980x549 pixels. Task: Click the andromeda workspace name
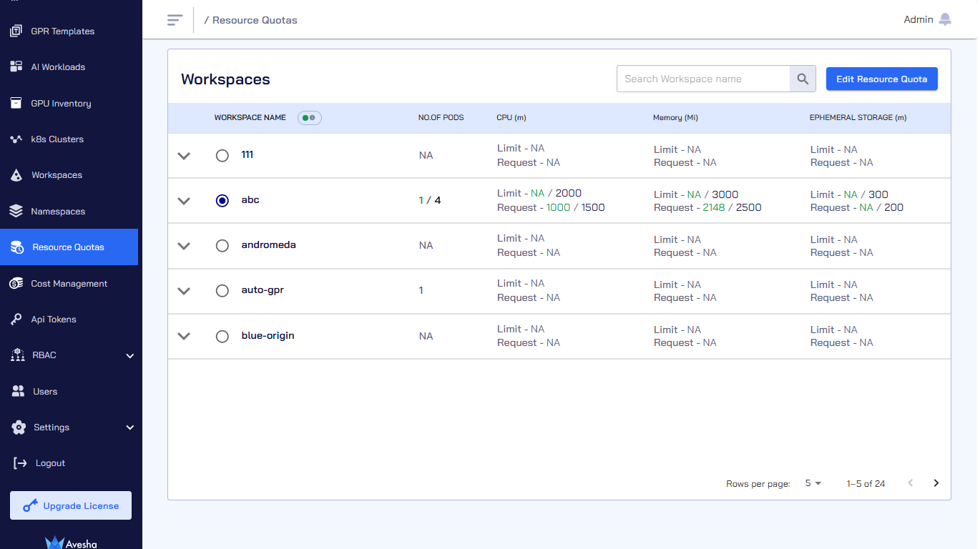pyautogui.click(x=268, y=244)
